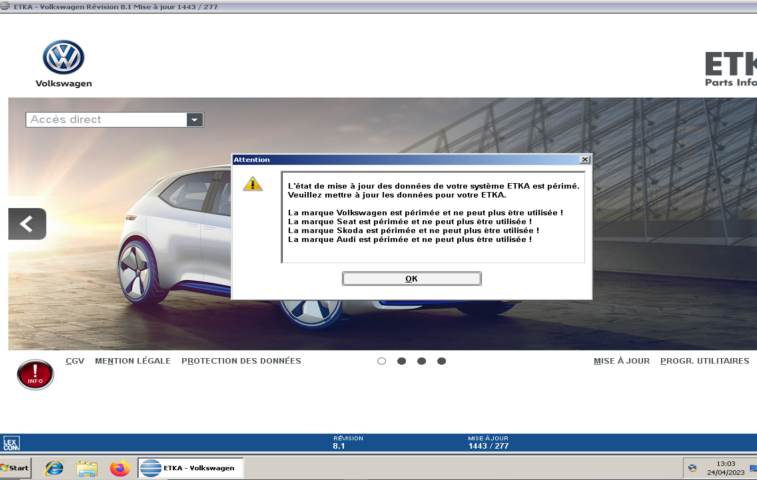This screenshot has height=480, width=757.
Task: Click 'La marque Audi est périmée' line
Action: click(409, 240)
